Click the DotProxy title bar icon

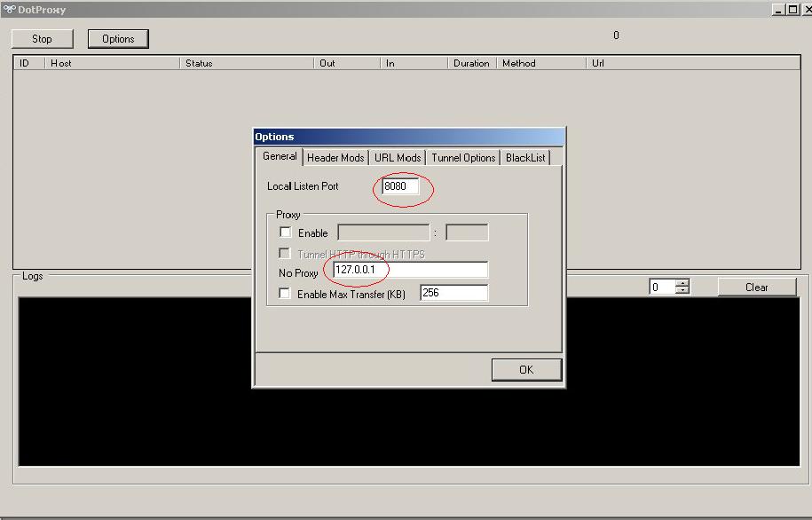click(x=9, y=9)
